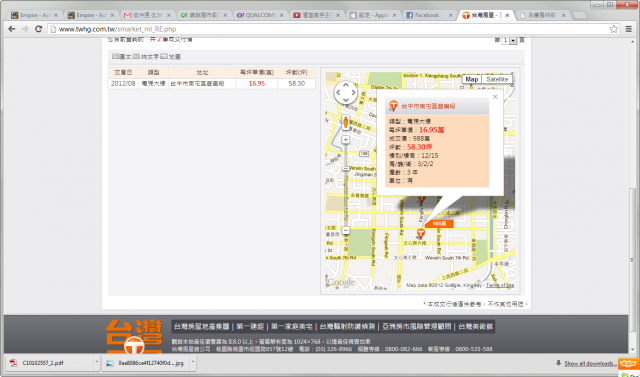Viewport: 640px width, 377px height.
Task: Close the map info popup
Action: coord(495,97)
